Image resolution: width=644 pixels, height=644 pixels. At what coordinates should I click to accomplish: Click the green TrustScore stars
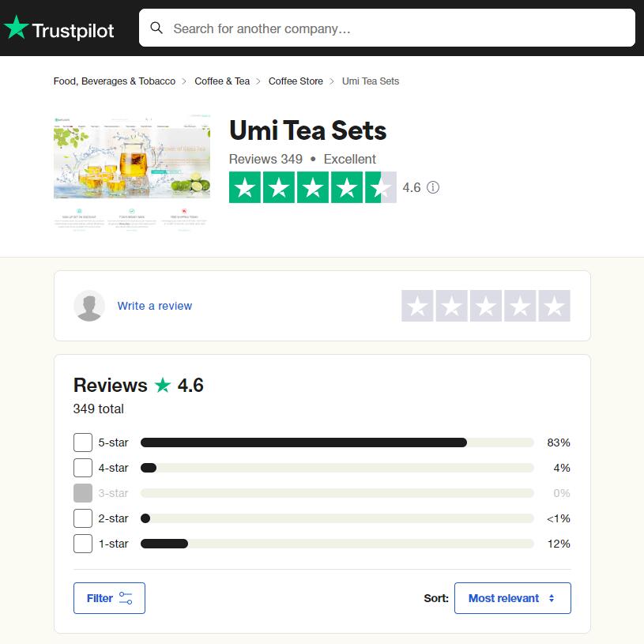312,188
